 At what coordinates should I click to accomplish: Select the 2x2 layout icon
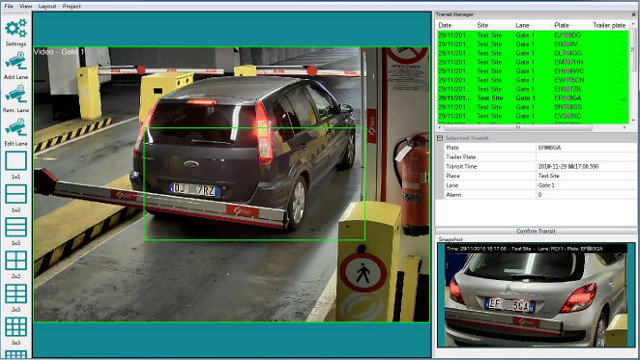[x=16, y=260]
